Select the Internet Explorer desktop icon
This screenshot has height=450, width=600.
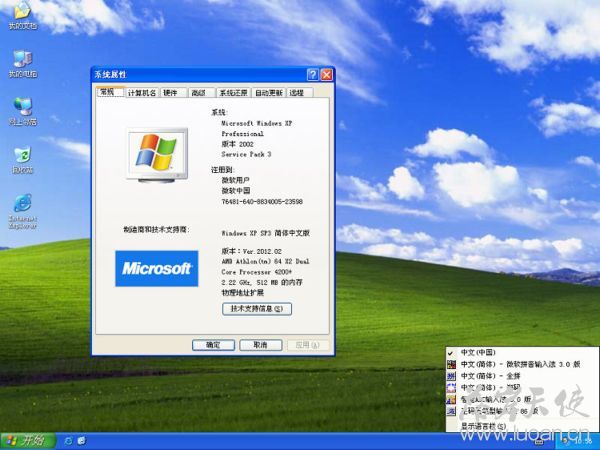[23, 211]
